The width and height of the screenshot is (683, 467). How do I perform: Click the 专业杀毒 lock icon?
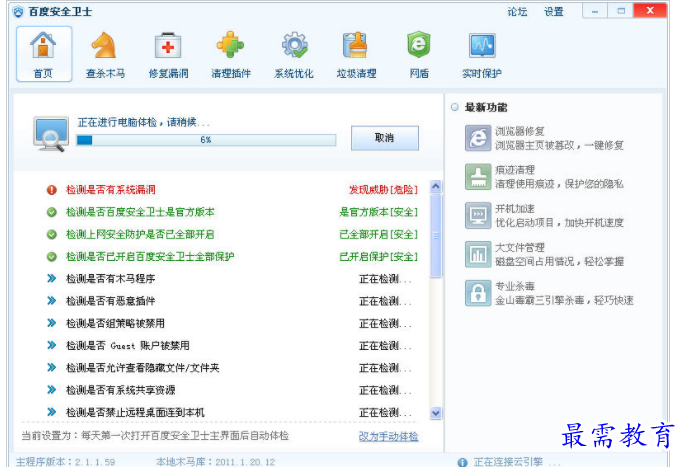[x=478, y=293]
